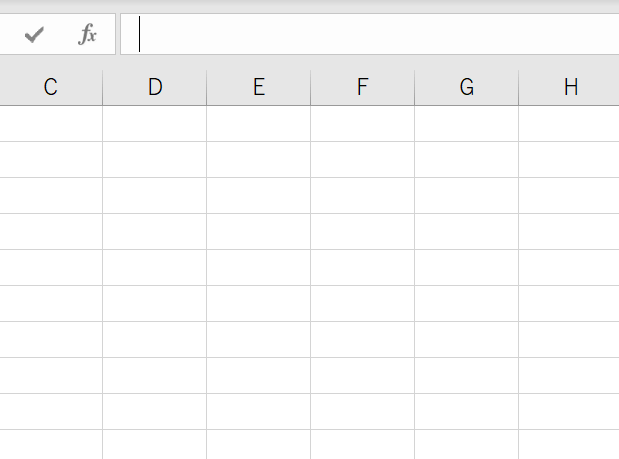Select the entire column C header
This screenshot has width=619, height=459.
coord(51,87)
